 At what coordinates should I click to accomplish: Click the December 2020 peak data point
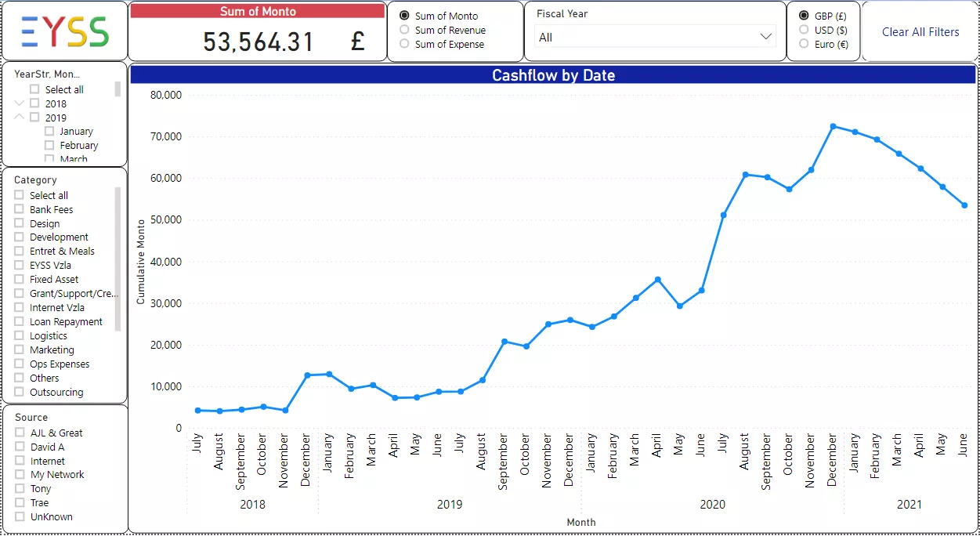coord(833,126)
